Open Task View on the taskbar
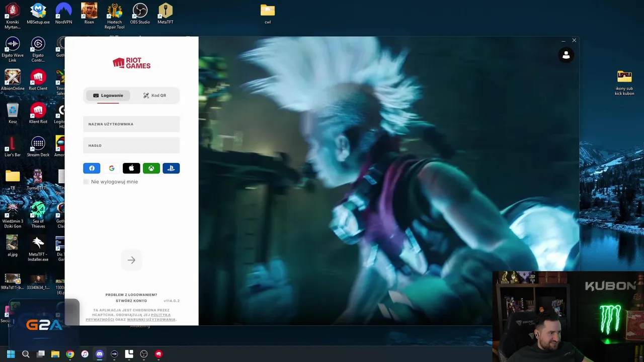The image size is (644, 362). coord(41,354)
